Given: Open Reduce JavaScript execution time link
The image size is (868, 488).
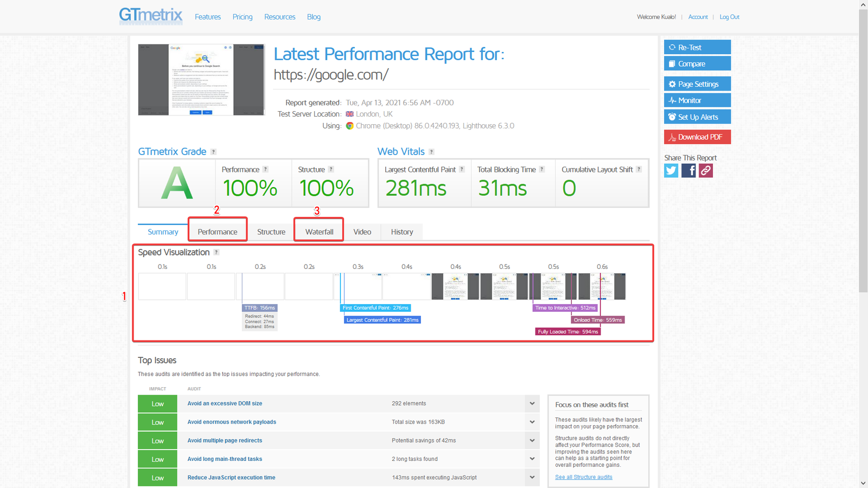Looking at the screenshot, I should coord(231,477).
